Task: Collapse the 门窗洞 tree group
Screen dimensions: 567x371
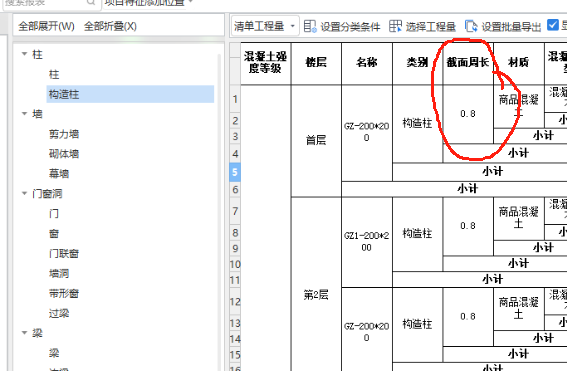Action: [x=25, y=193]
